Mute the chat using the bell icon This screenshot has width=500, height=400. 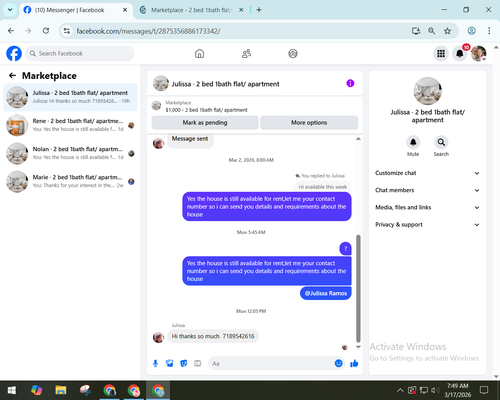point(413,142)
